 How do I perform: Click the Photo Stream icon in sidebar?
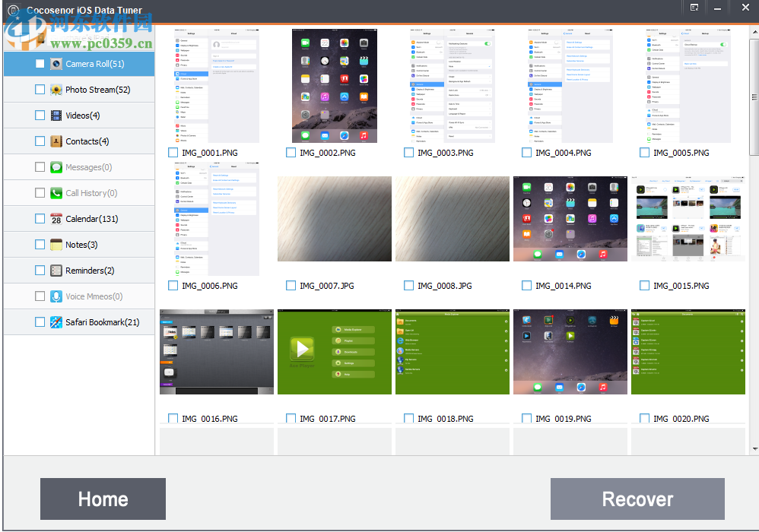coord(56,90)
